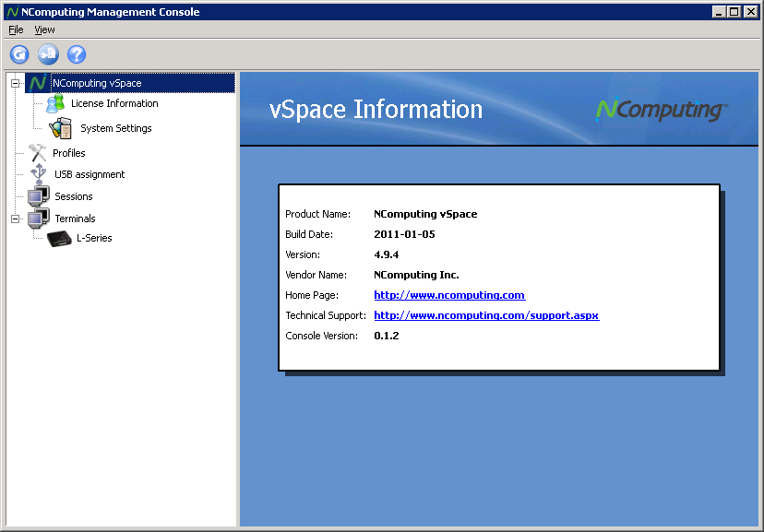This screenshot has width=764, height=532.
Task: Click the System Settings icon in tree
Action: coord(60,128)
